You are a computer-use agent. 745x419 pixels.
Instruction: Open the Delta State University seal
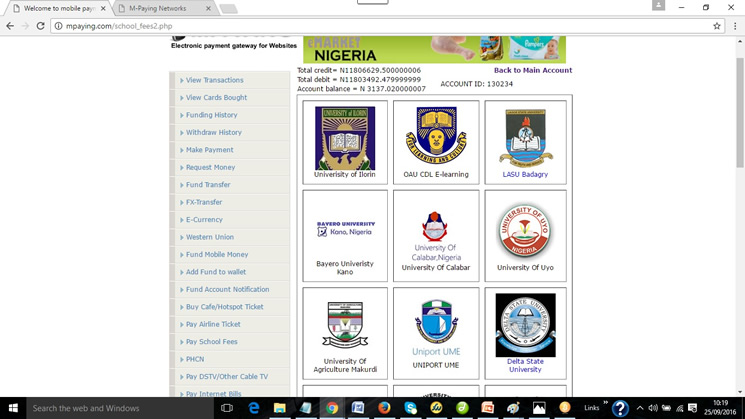pos(525,325)
